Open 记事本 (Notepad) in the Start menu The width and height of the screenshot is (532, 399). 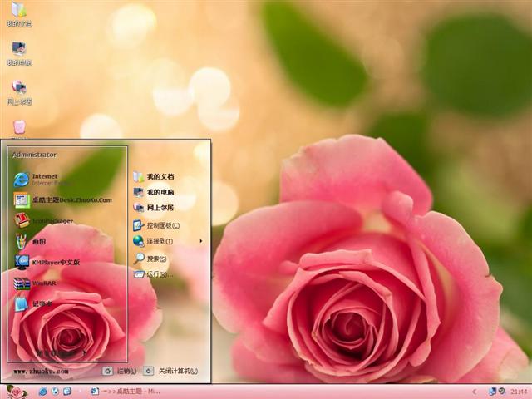pos(33,304)
